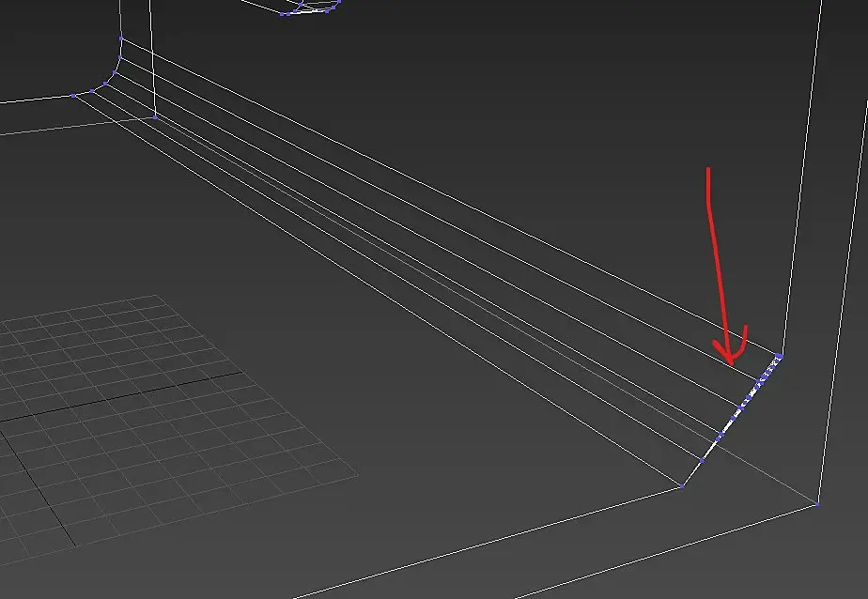Select the outer floor edge running down-left from the far-right corner vertex
868x599 pixels.
[664, 551]
